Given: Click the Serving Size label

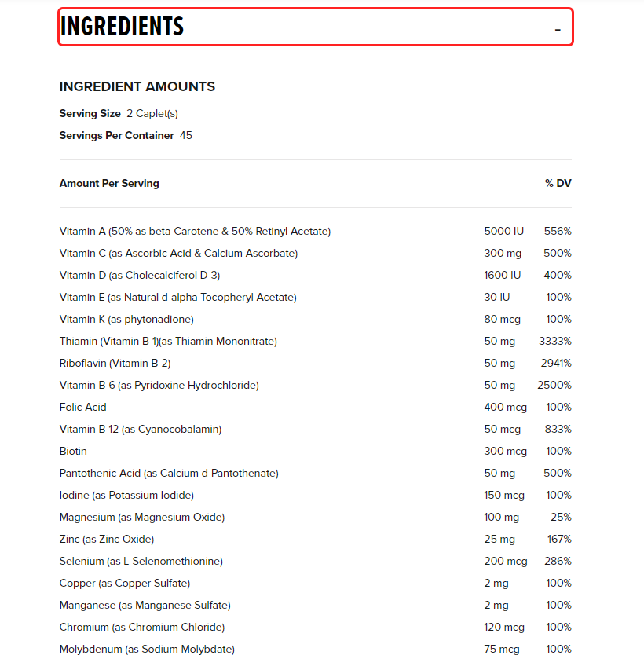Looking at the screenshot, I should pos(90,114).
